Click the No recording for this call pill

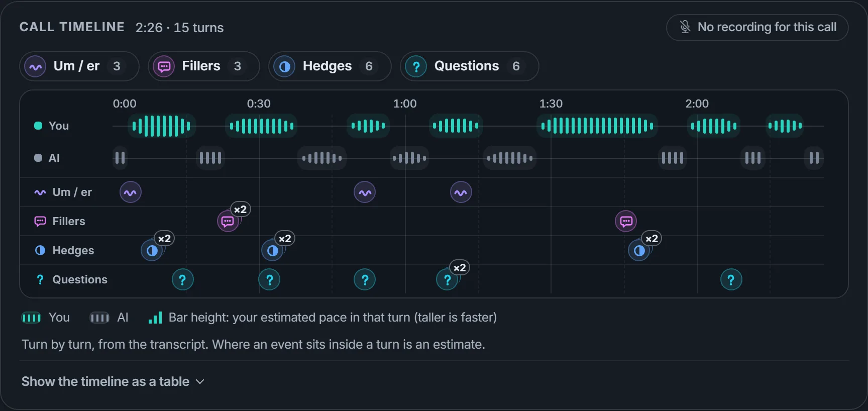tap(757, 27)
